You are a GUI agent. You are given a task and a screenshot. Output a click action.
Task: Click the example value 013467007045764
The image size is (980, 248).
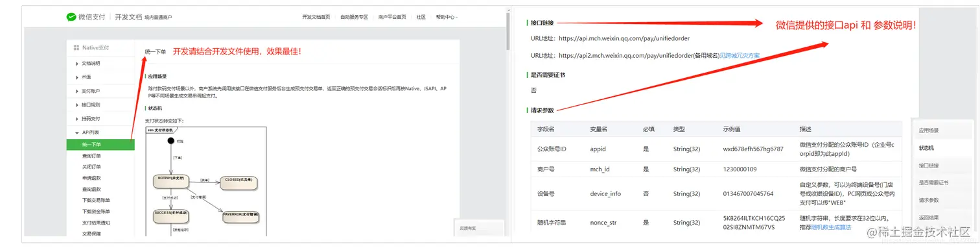pos(749,193)
